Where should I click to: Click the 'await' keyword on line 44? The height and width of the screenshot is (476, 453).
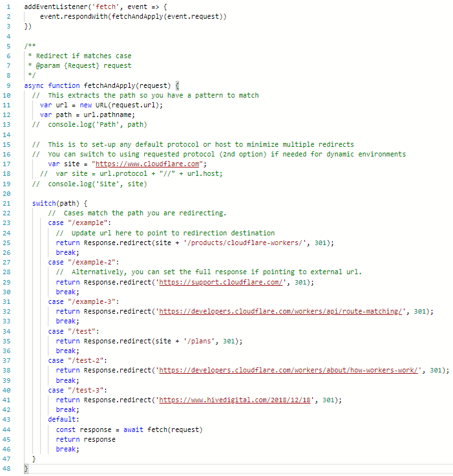133,430
